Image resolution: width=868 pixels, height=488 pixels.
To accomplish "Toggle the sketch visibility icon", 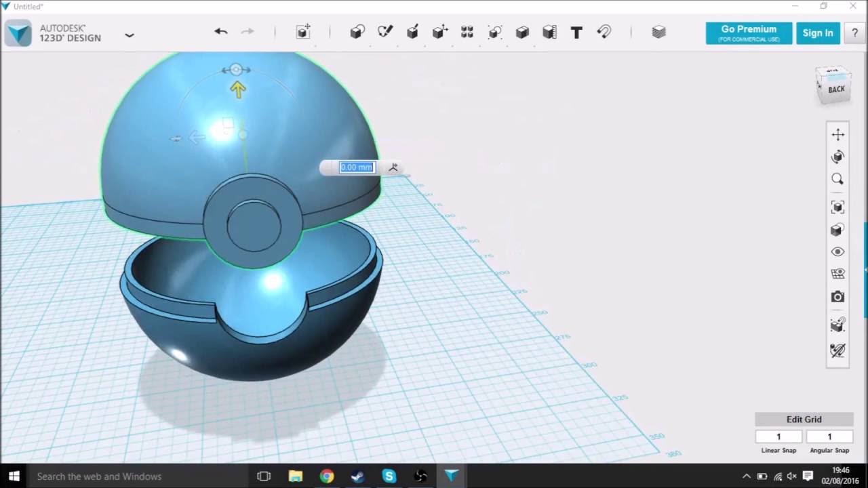I will (x=837, y=350).
